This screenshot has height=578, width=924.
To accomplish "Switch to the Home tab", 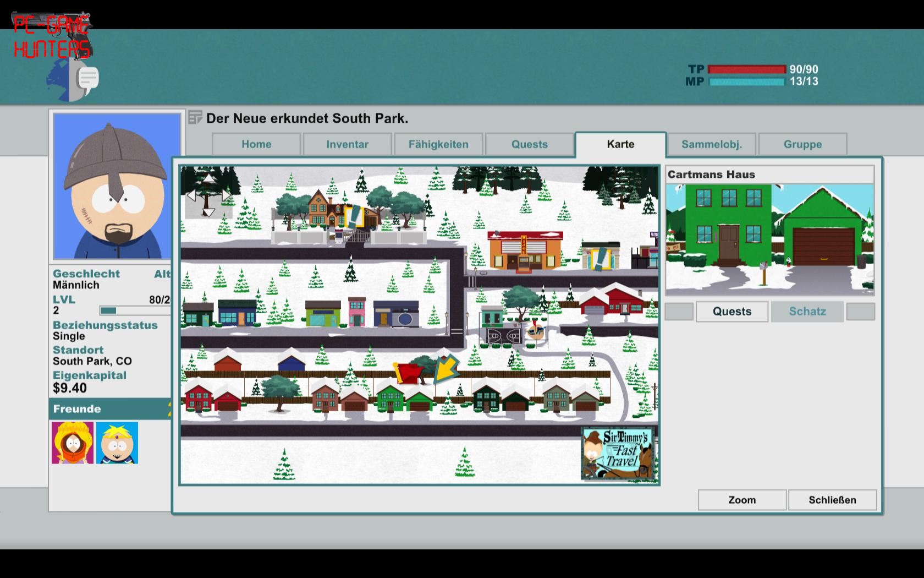I will tap(256, 144).
